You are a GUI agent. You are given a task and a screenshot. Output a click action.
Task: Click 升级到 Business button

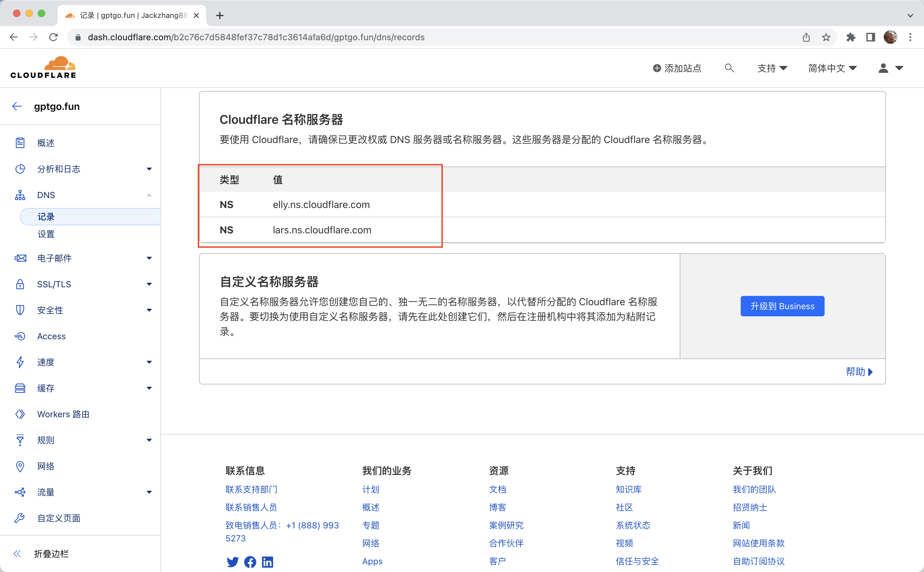click(782, 306)
